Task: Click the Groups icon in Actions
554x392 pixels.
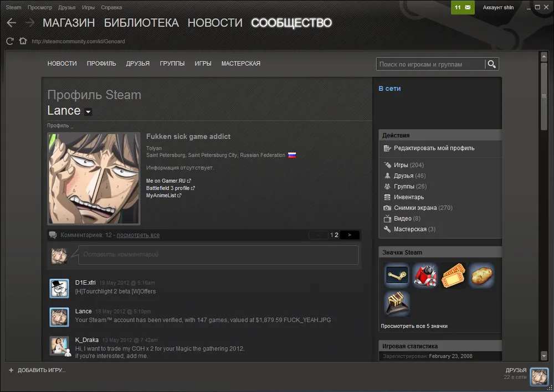Action: point(387,187)
